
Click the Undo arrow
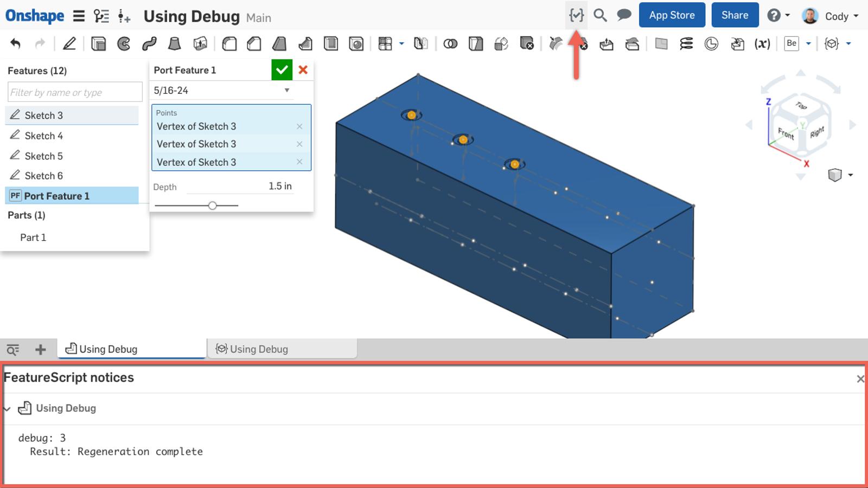tap(16, 44)
